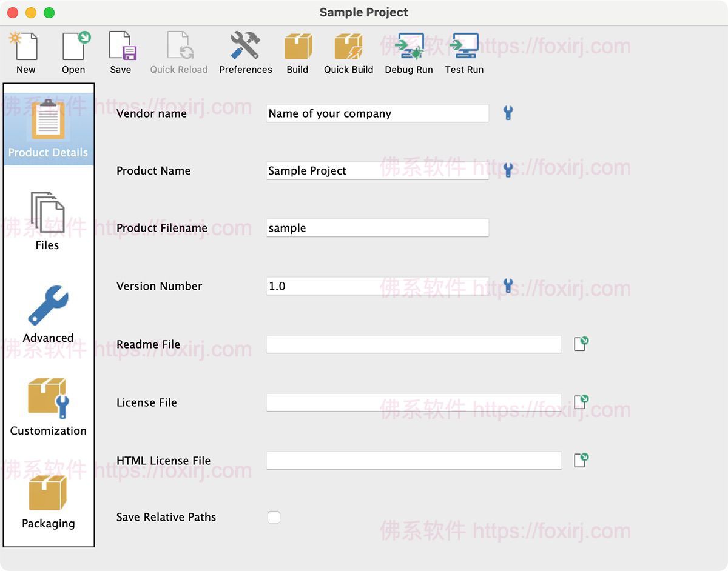Switch to the Files section
The width and height of the screenshot is (728, 571).
click(48, 218)
